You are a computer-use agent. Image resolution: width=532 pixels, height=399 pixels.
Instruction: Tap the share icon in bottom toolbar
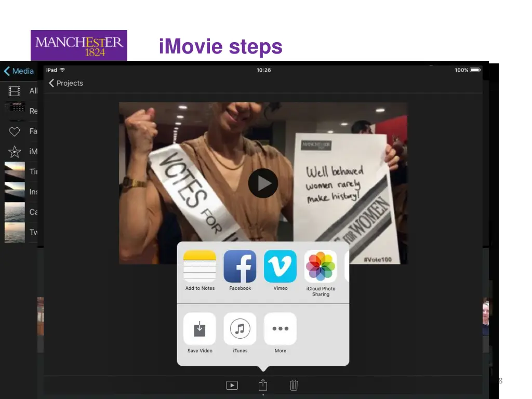[263, 385]
